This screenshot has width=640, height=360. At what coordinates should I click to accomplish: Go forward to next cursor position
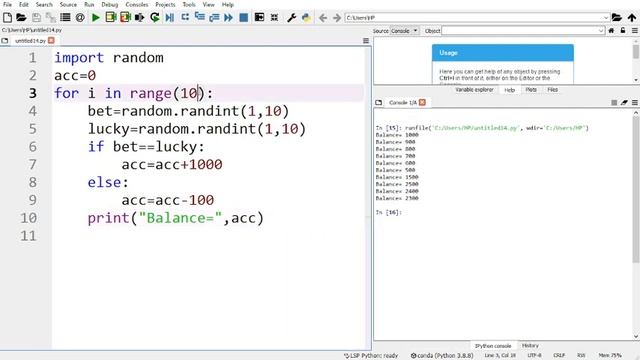[337, 18]
